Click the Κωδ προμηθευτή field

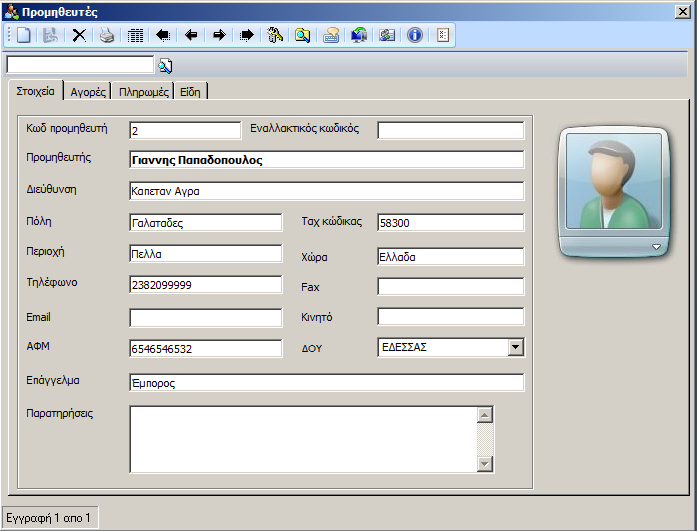click(185, 131)
